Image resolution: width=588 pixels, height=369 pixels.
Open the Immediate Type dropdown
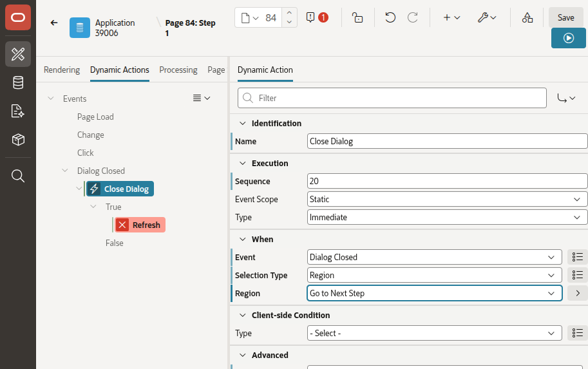click(x=447, y=217)
